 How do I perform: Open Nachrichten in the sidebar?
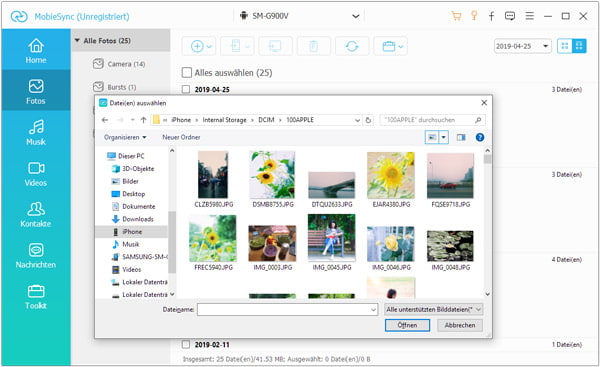click(36, 256)
